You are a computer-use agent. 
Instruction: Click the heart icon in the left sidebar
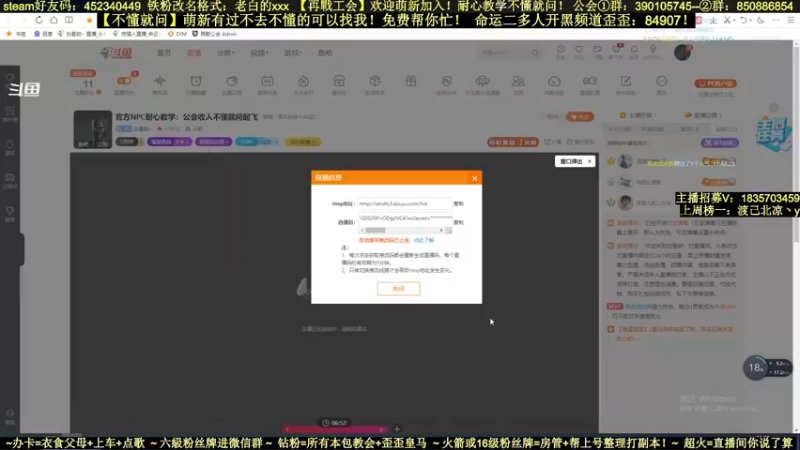(10, 78)
